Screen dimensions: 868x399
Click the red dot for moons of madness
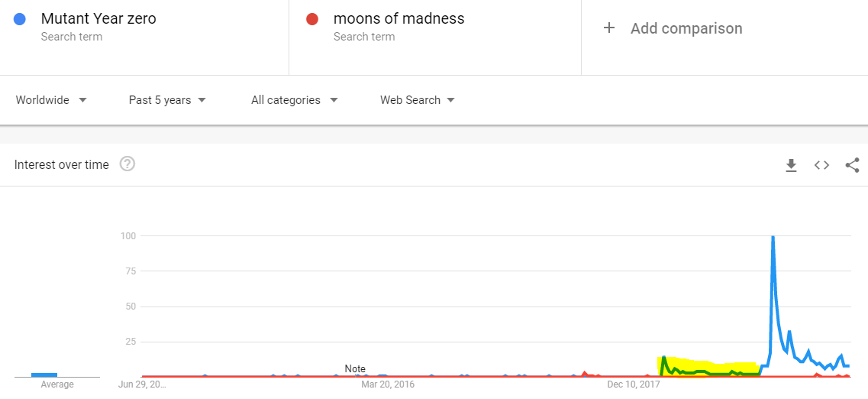click(311, 19)
